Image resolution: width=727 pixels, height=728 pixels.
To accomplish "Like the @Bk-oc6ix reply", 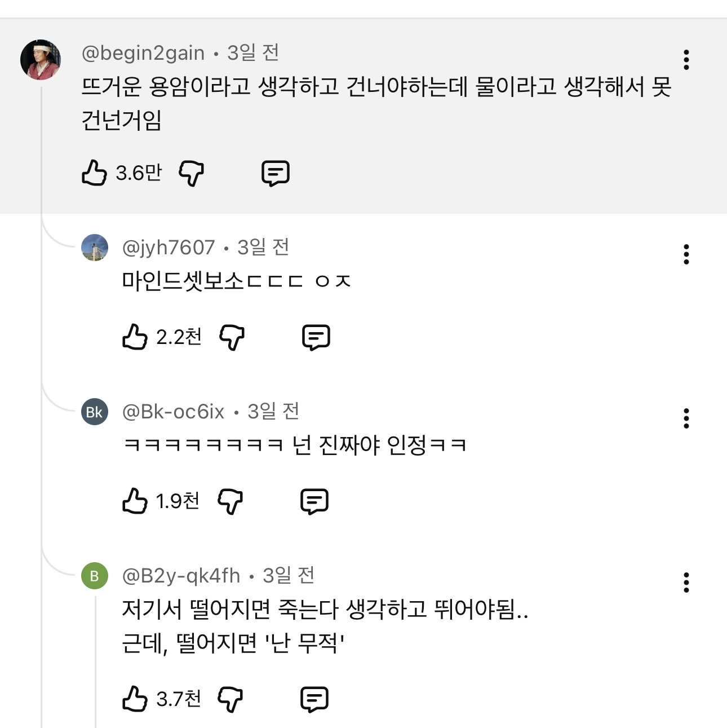I will (135, 501).
